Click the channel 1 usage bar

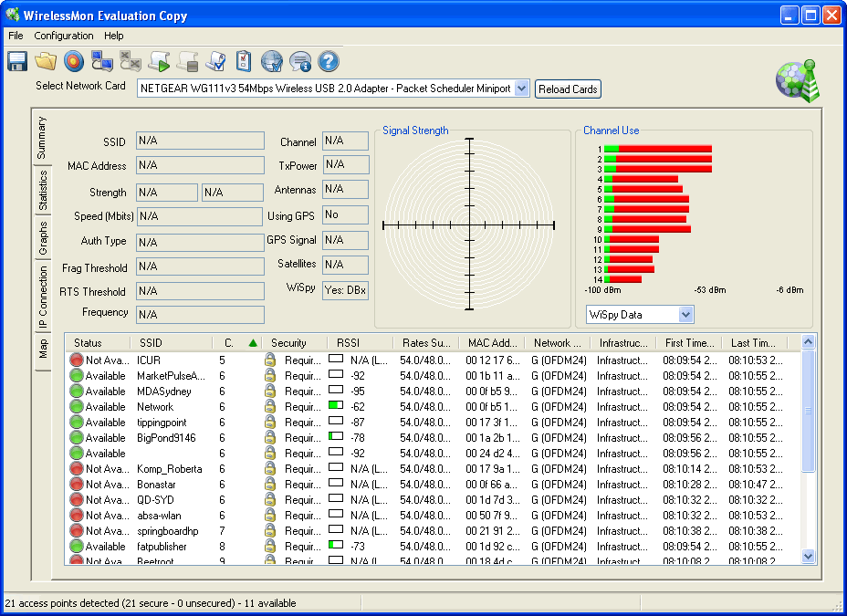(658, 149)
